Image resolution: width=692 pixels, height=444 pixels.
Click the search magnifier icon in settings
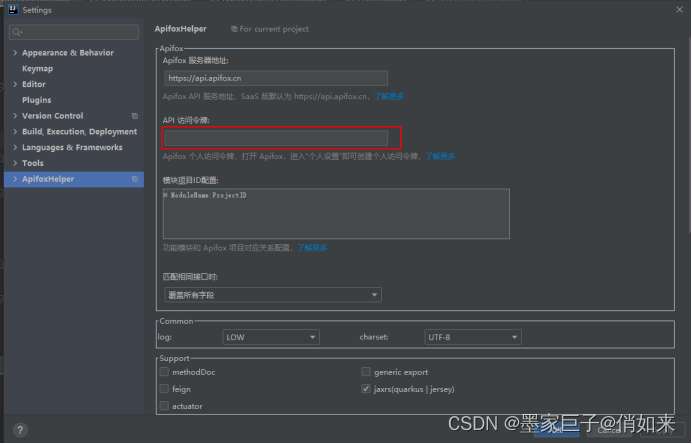[x=17, y=32]
